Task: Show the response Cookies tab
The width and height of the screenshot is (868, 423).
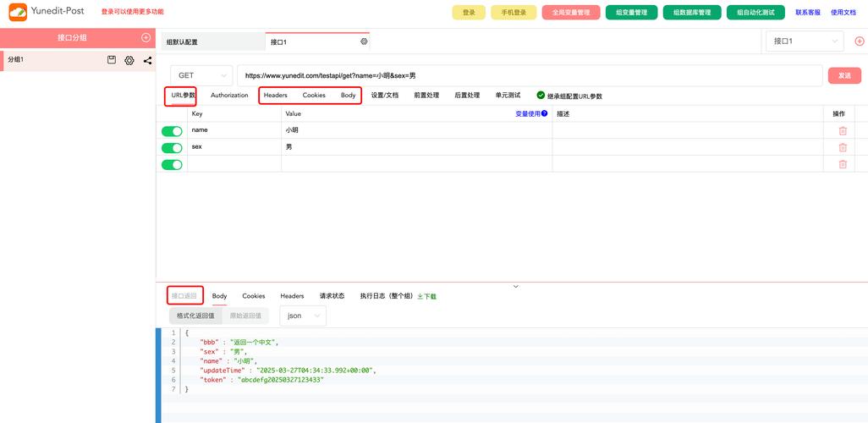Action: 254,296
